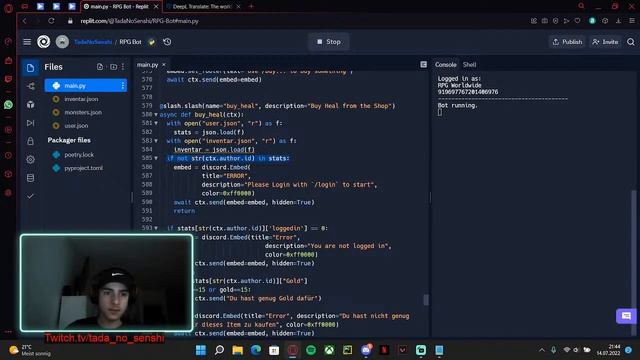Collapse code fold at line 585
Viewport: 640px width, 360px height.
[156, 158]
